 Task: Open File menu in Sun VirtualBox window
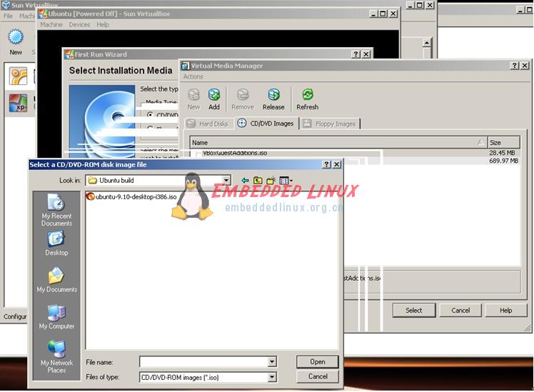8,16
